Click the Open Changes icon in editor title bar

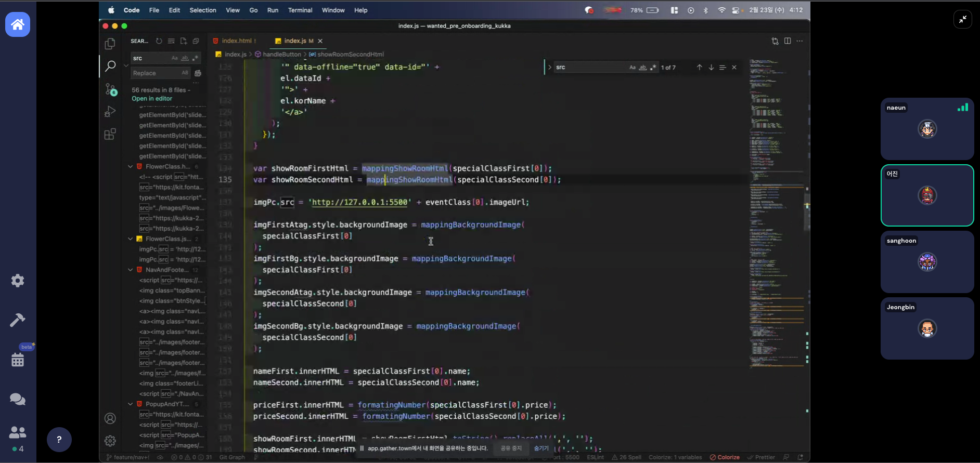tap(775, 41)
